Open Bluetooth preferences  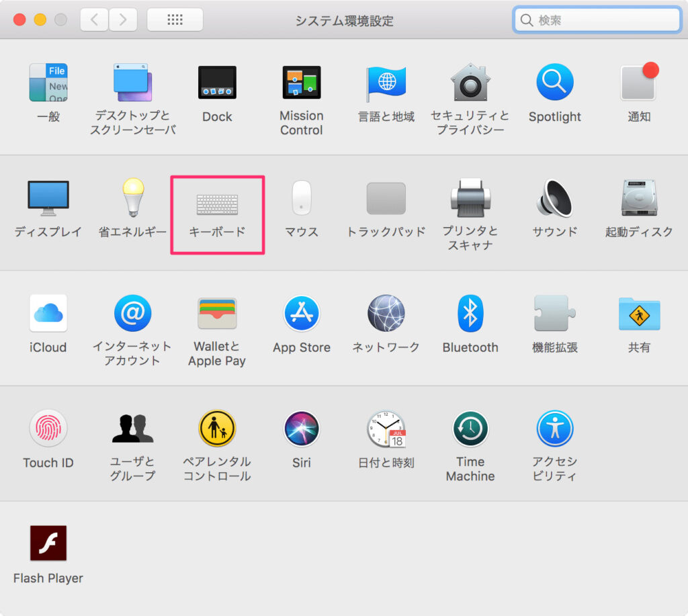[470, 313]
